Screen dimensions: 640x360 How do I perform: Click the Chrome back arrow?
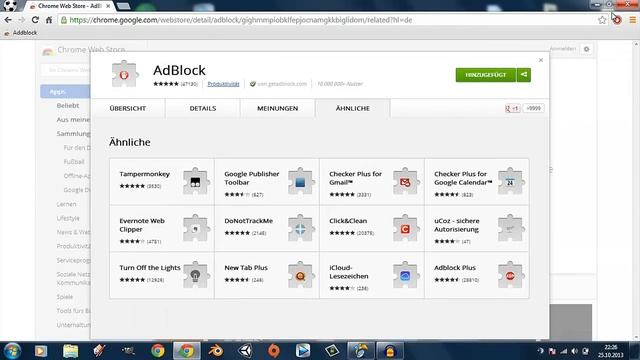click(8, 20)
